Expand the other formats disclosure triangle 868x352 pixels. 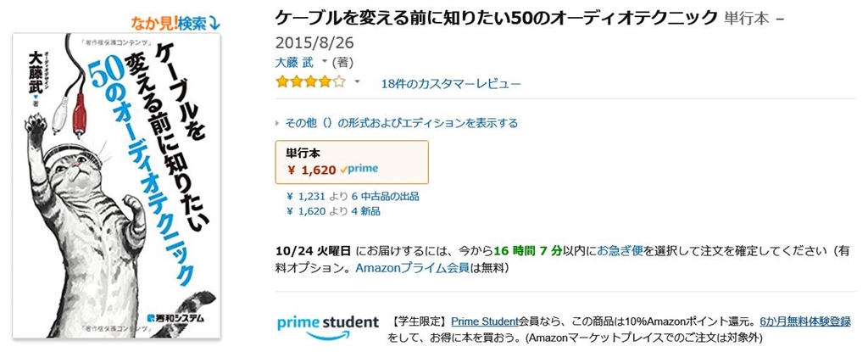pyautogui.click(x=278, y=123)
